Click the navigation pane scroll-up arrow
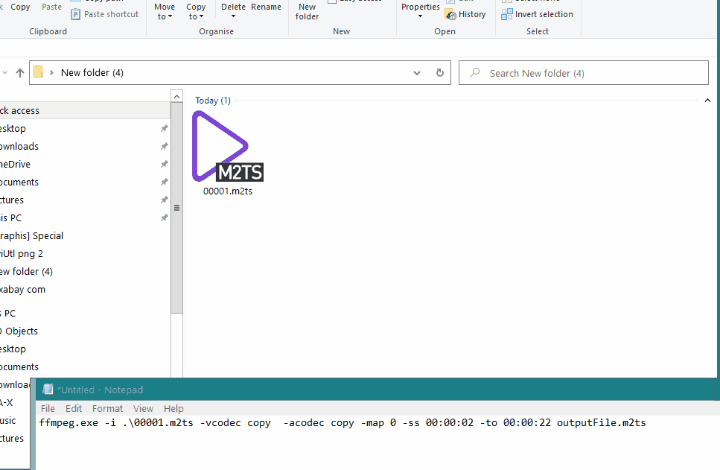The height and width of the screenshot is (470, 720). tap(176, 96)
